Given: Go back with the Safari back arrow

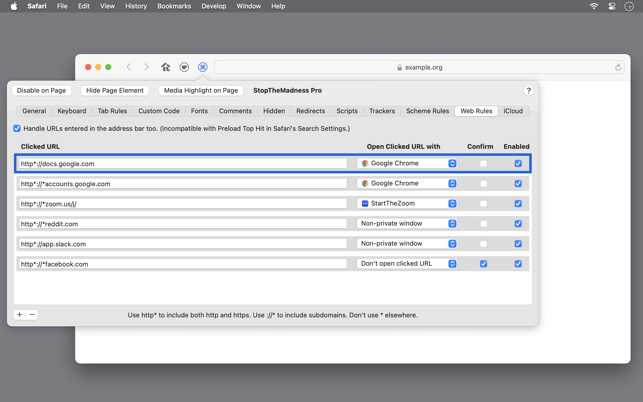Looking at the screenshot, I should coord(129,67).
